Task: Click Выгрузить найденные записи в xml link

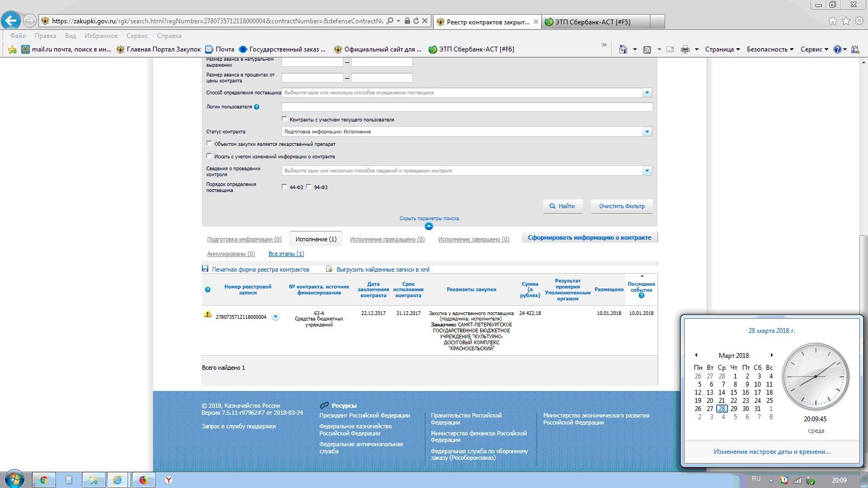Action: [383, 269]
